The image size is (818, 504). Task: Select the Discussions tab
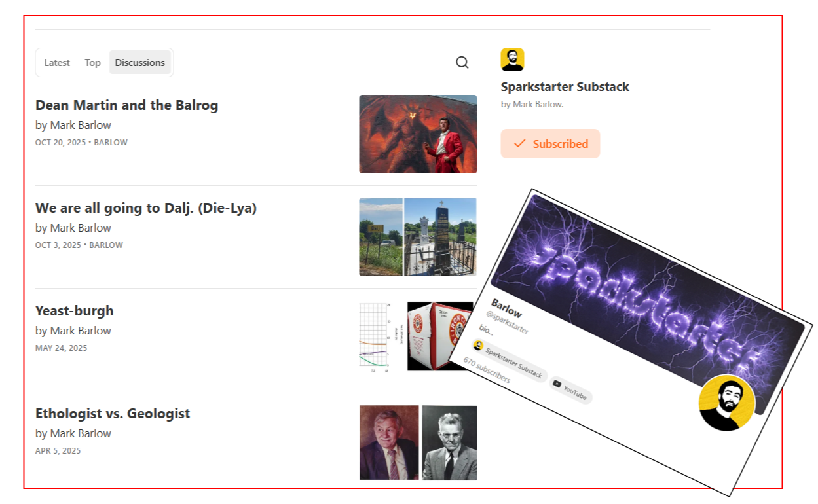point(140,63)
